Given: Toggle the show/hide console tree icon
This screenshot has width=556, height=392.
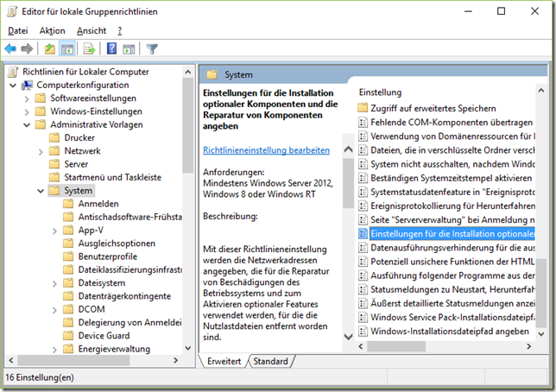Looking at the screenshot, I should coord(67,49).
